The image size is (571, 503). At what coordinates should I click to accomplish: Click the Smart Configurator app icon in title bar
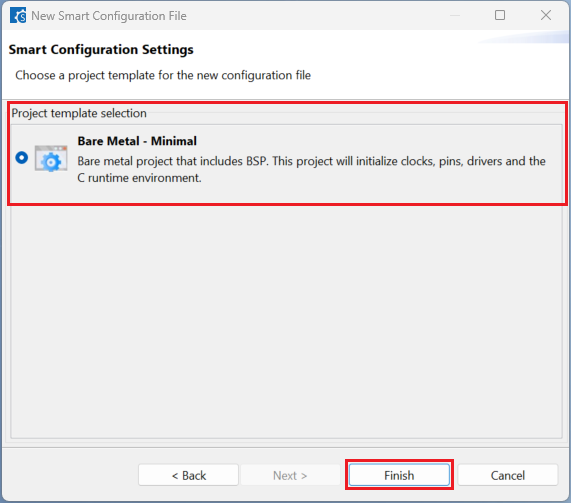(18, 16)
